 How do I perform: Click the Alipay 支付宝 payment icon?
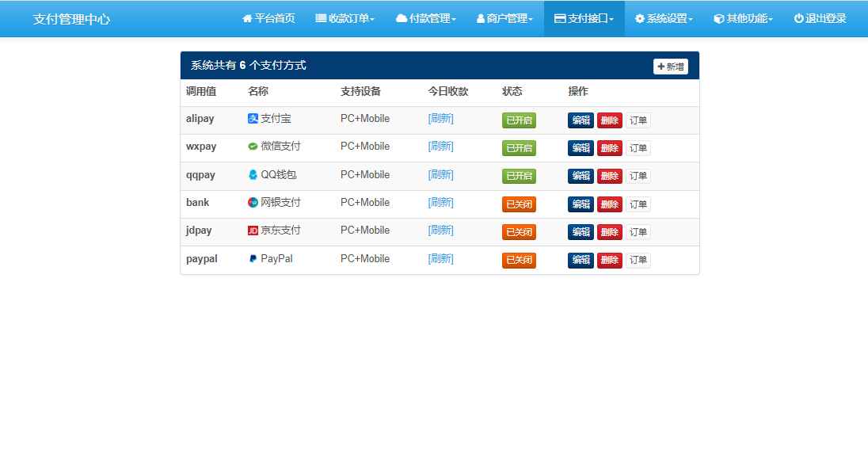coord(253,119)
